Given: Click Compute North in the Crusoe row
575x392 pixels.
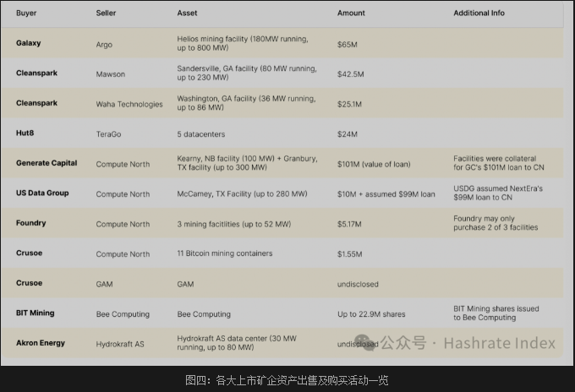Looking at the screenshot, I should coord(123,254).
